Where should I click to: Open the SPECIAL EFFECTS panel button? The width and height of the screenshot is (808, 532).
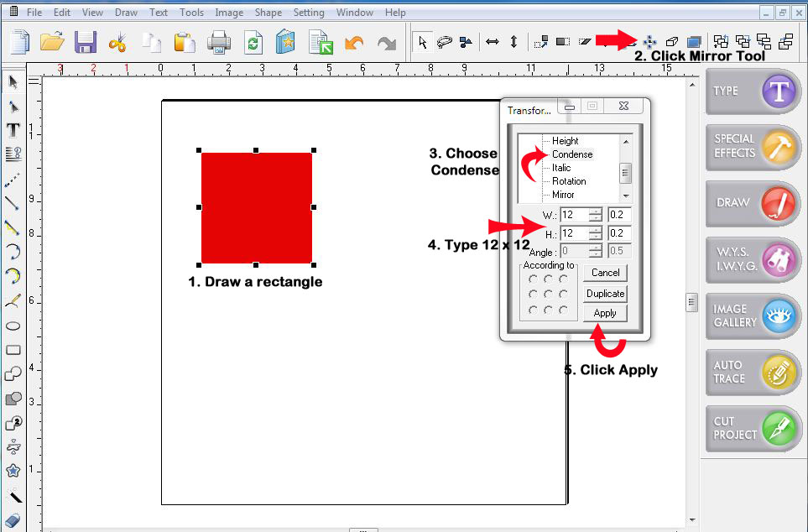click(753, 147)
